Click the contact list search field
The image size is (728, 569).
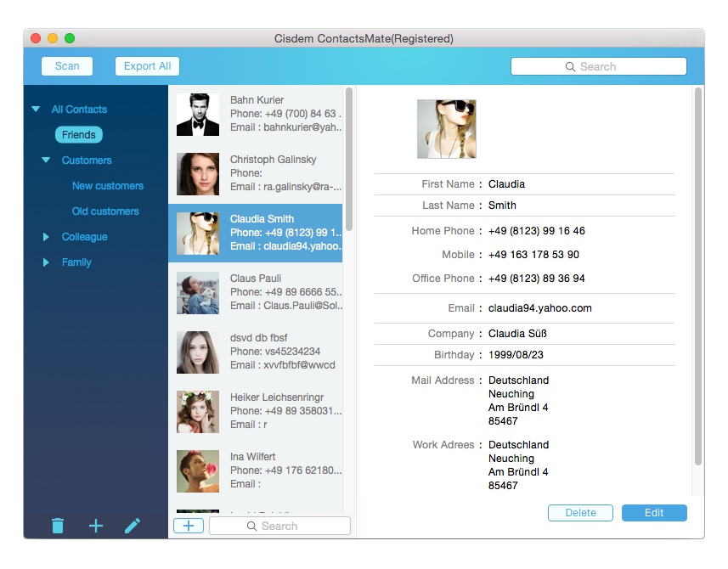[x=279, y=527]
